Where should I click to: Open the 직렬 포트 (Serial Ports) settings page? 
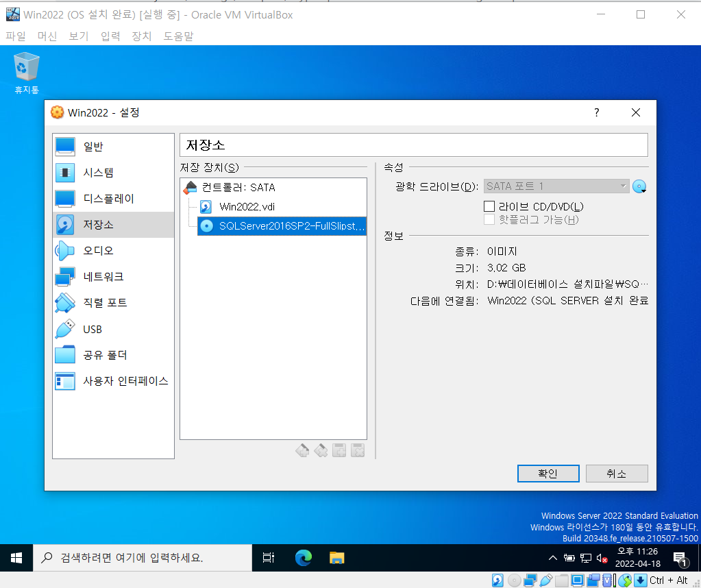click(x=112, y=303)
